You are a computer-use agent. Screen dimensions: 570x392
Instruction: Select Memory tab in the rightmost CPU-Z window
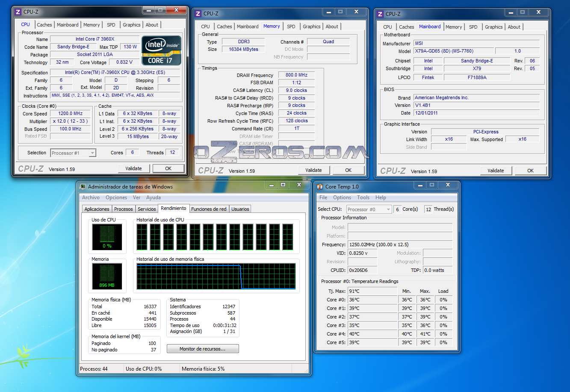pyautogui.click(x=454, y=27)
